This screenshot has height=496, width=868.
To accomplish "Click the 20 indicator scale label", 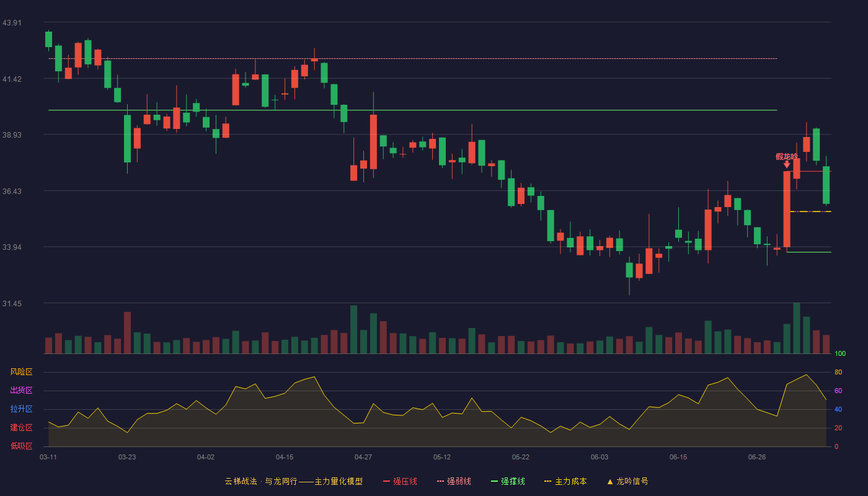I will pyautogui.click(x=838, y=428).
